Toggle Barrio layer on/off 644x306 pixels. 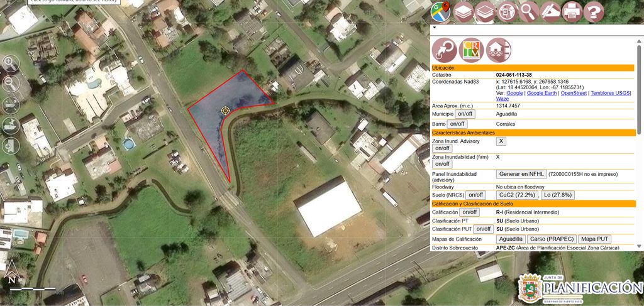(457, 123)
